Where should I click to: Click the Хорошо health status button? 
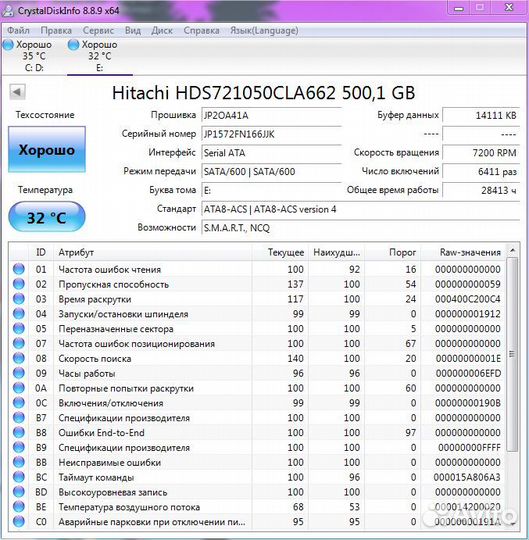tap(47, 149)
